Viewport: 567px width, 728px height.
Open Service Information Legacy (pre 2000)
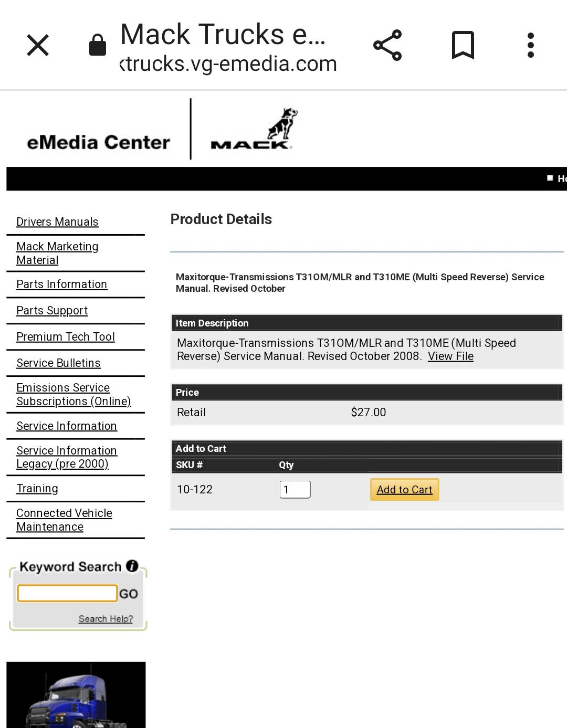point(67,457)
